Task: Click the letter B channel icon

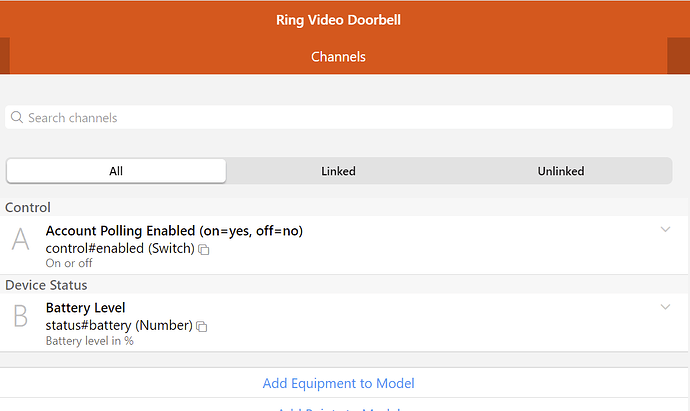Action: [x=21, y=317]
